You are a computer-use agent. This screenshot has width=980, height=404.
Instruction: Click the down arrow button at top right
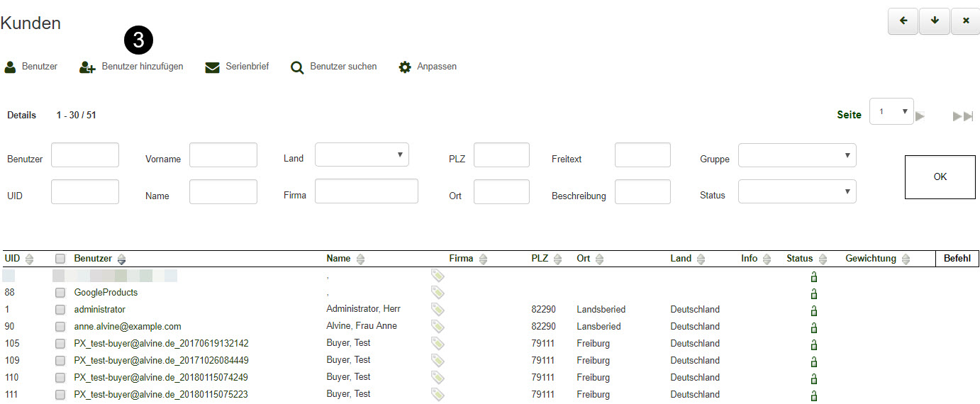[935, 21]
